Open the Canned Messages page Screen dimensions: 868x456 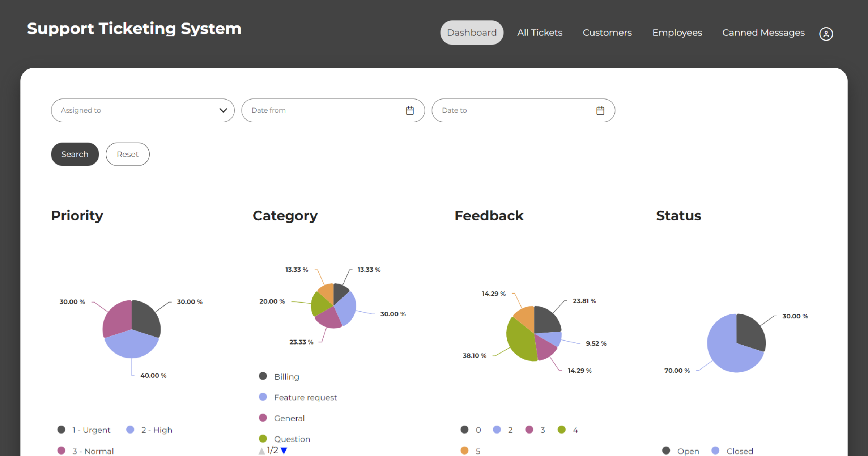pos(763,33)
